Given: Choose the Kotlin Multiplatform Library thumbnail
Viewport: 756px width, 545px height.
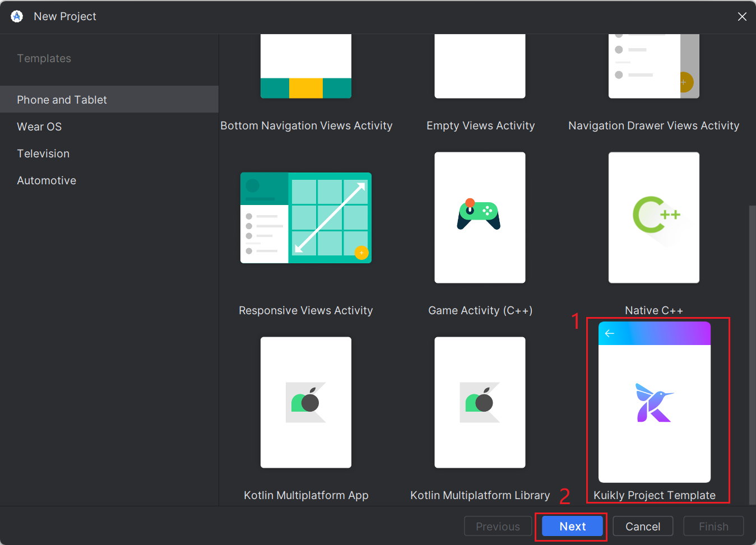Looking at the screenshot, I should (x=480, y=402).
